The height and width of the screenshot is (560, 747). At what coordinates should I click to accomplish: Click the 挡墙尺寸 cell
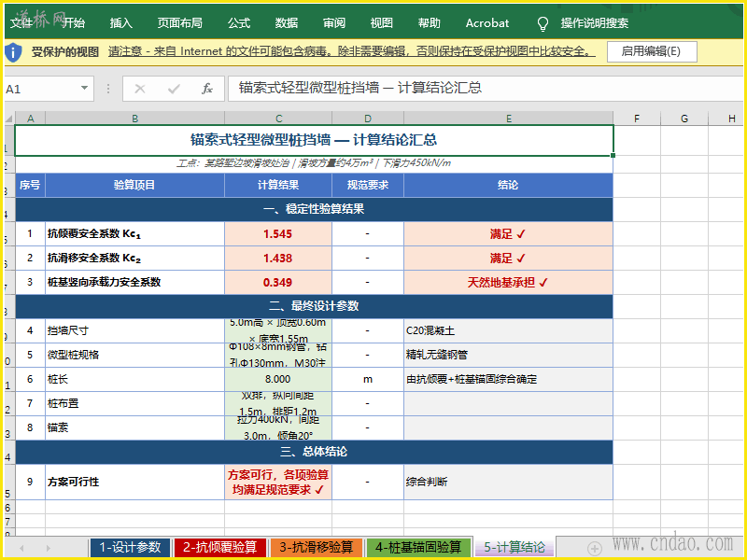coord(134,330)
